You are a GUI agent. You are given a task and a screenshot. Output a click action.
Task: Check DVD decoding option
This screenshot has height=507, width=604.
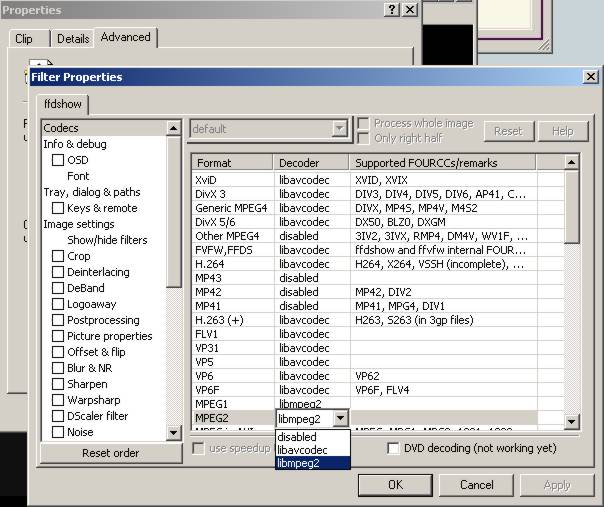click(x=393, y=448)
